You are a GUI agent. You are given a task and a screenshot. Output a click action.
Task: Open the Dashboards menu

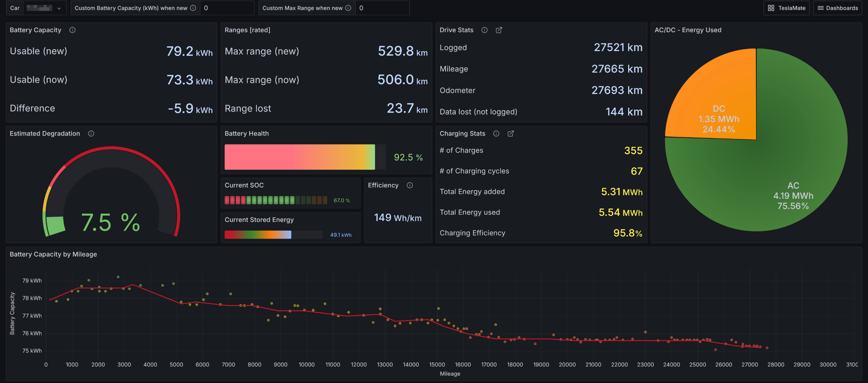pos(837,8)
